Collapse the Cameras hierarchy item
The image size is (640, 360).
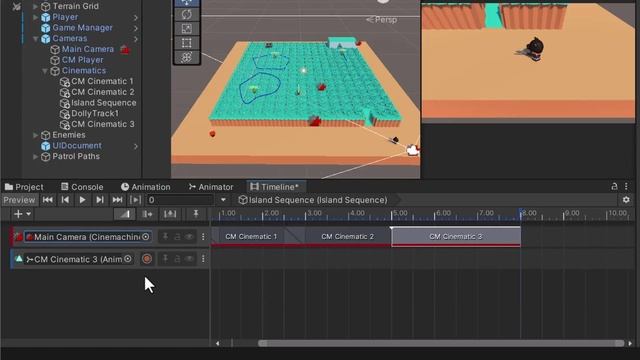pyautogui.click(x=36, y=39)
